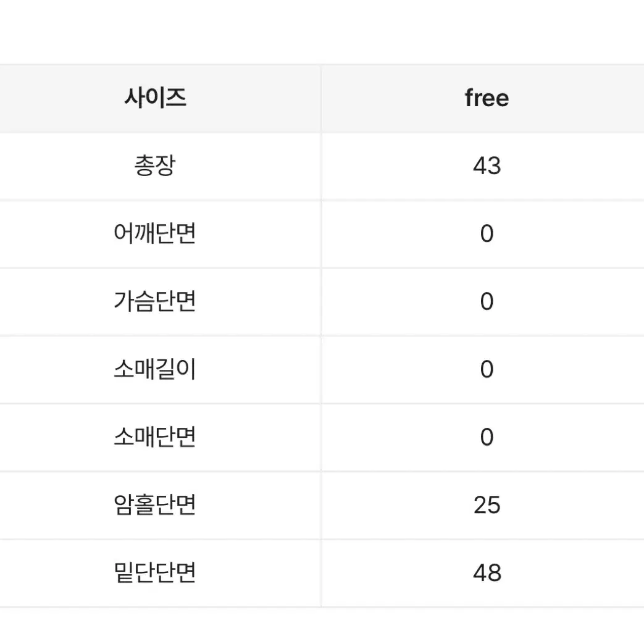Click the 어깨단면 value 0
The width and height of the screenshot is (644, 644).
(487, 234)
